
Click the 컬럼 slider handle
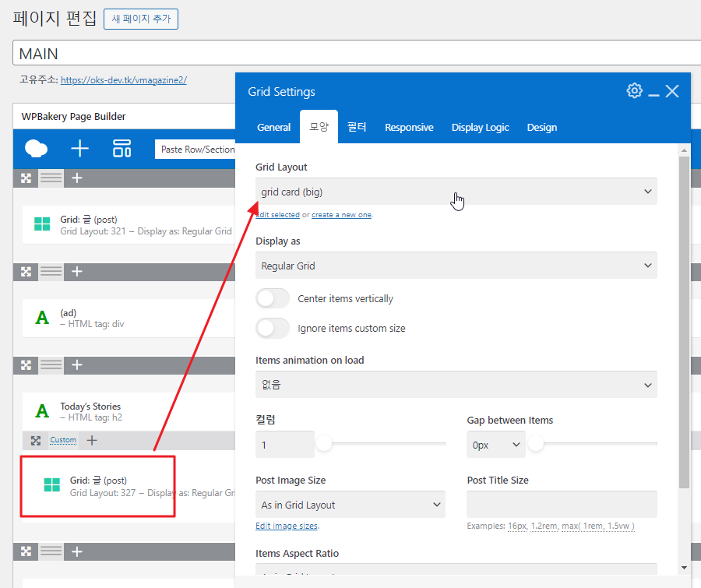324,444
